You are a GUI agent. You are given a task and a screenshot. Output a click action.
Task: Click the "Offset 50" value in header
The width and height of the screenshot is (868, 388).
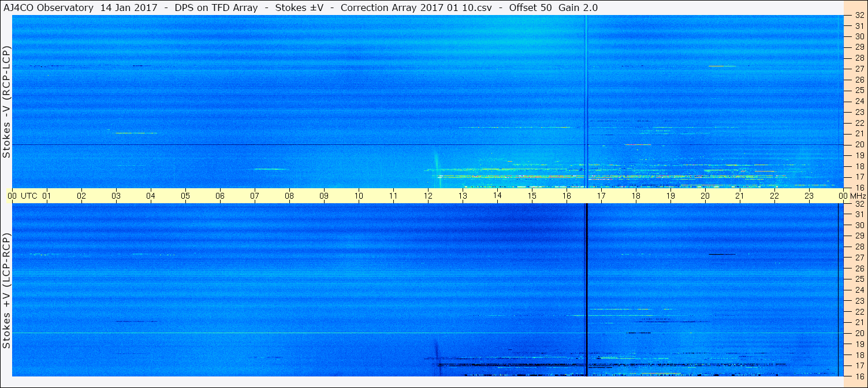[x=530, y=8]
